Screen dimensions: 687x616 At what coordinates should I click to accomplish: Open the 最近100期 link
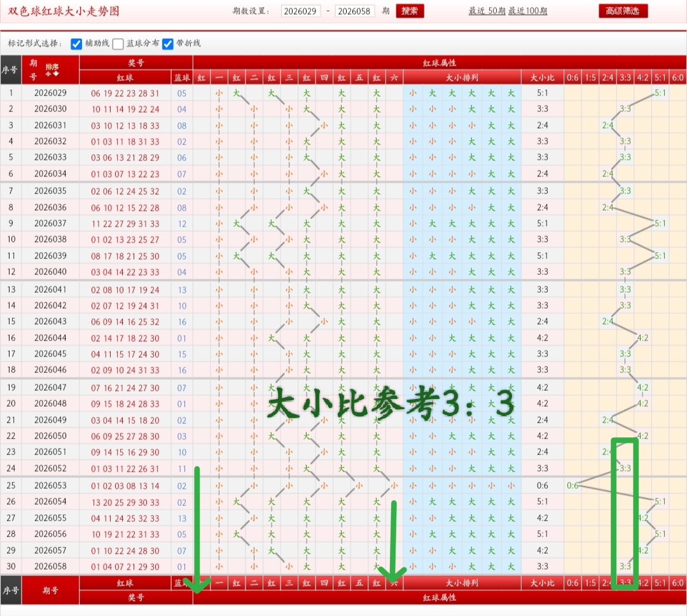pos(527,11)
